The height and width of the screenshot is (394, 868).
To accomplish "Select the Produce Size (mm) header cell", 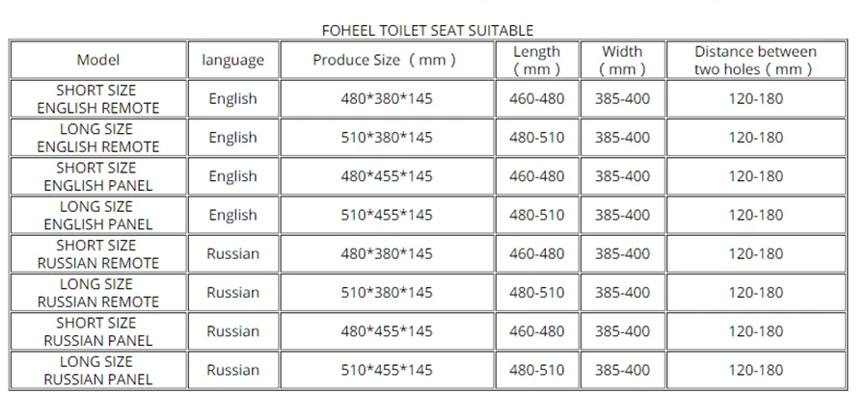I will (387, 60).
